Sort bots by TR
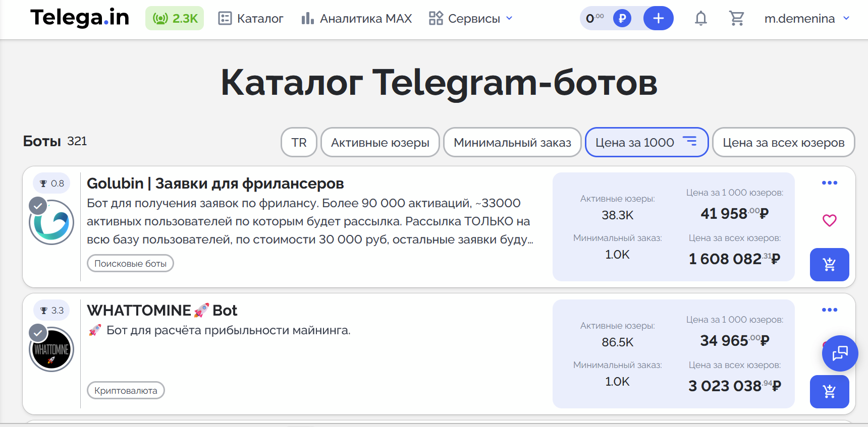The height and width of the screenshot is (427, 868). tap(299, 142)
